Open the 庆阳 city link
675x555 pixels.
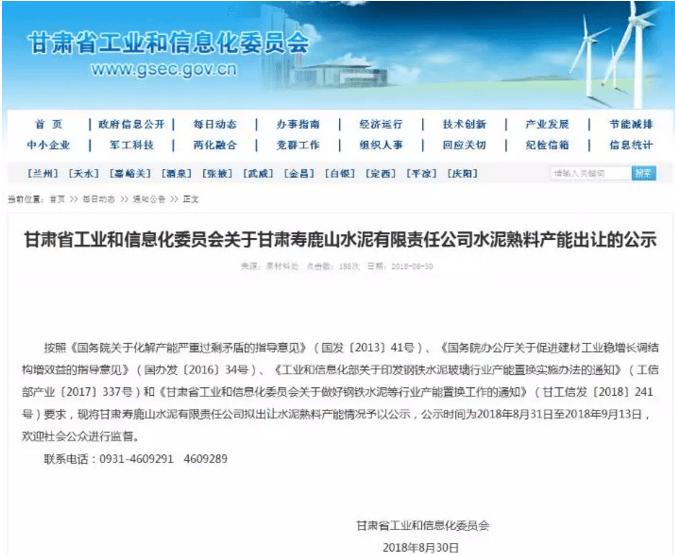pyautogui.click(x=461, y=173)
